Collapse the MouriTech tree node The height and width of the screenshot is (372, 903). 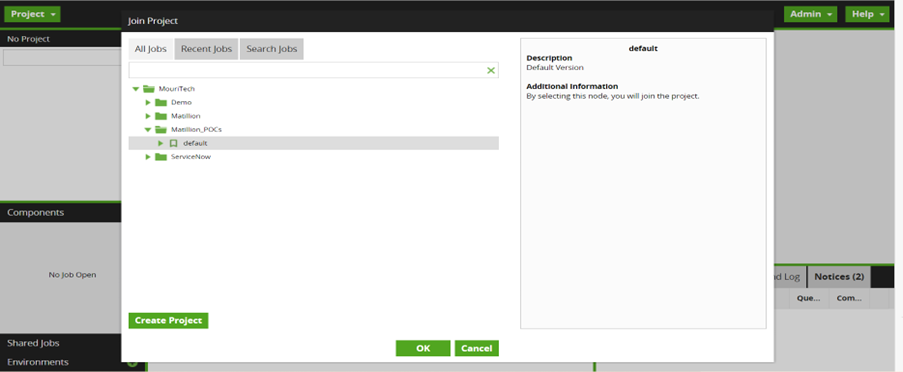(x=135, y=89)
